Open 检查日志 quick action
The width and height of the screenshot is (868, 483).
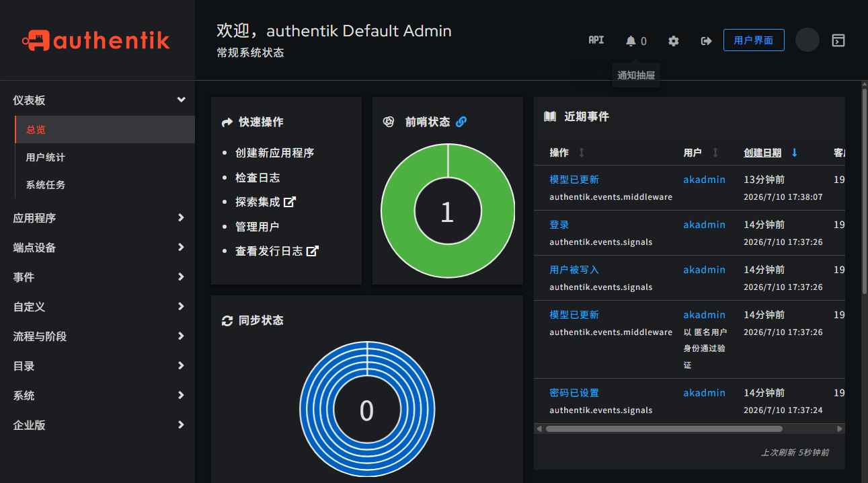258,178
